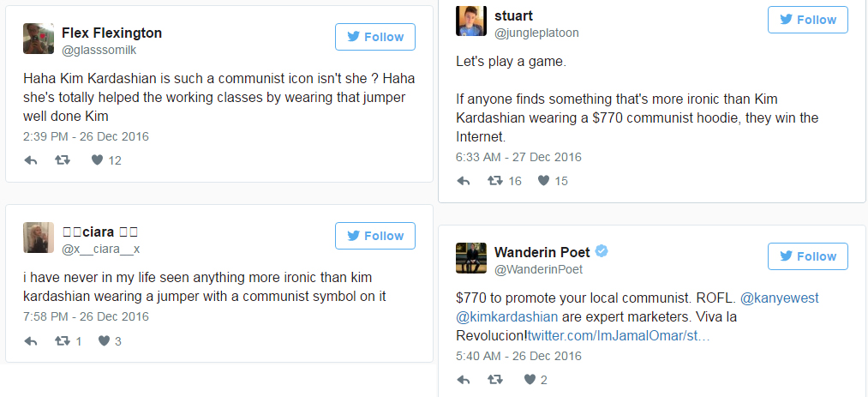Retweet Wanderin Poet's tweet
This screenshot has height=397, width=868.
494,379
